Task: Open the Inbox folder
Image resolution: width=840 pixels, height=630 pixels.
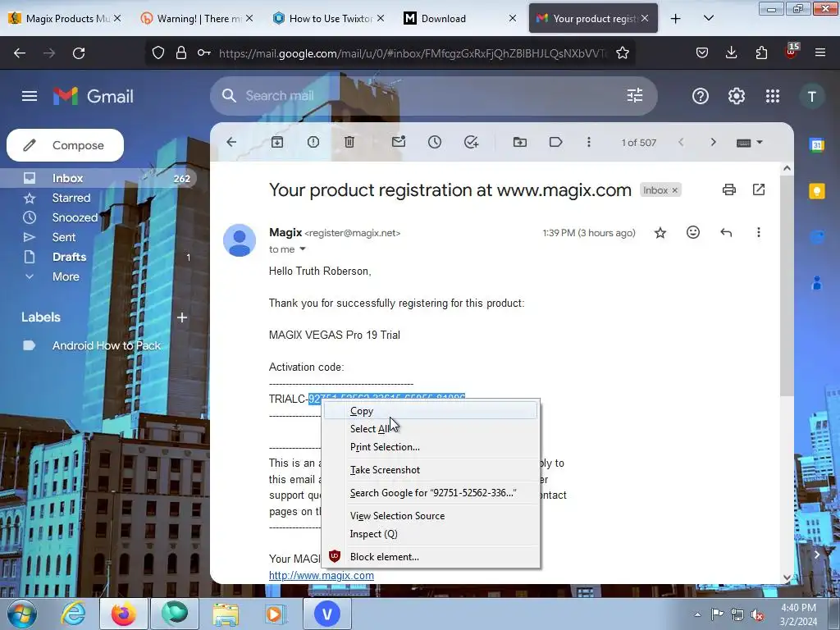Action: point(98,178)
